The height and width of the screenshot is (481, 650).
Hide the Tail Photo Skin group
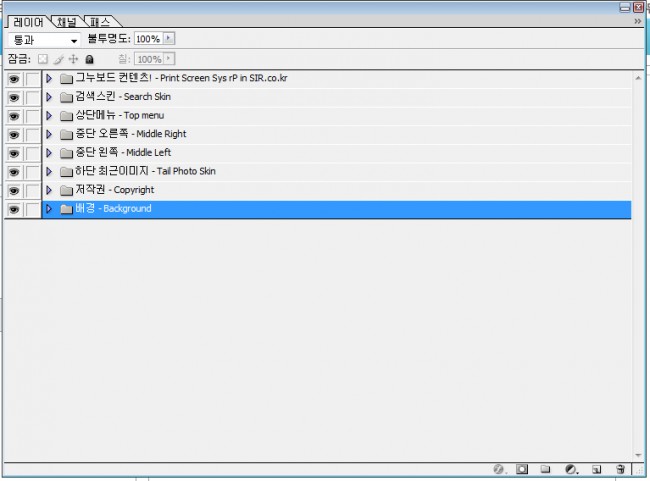(14, 172)
